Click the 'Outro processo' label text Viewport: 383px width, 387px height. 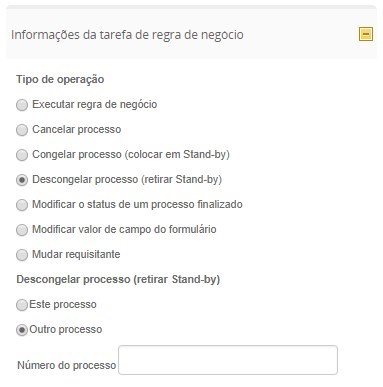click(x=66, y=329)
